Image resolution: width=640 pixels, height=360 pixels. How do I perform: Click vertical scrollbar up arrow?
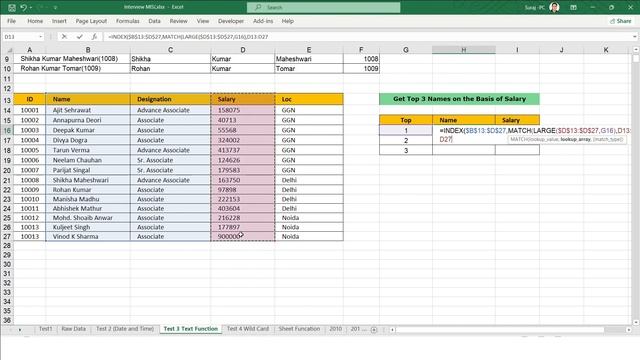[x=636, y=50]
